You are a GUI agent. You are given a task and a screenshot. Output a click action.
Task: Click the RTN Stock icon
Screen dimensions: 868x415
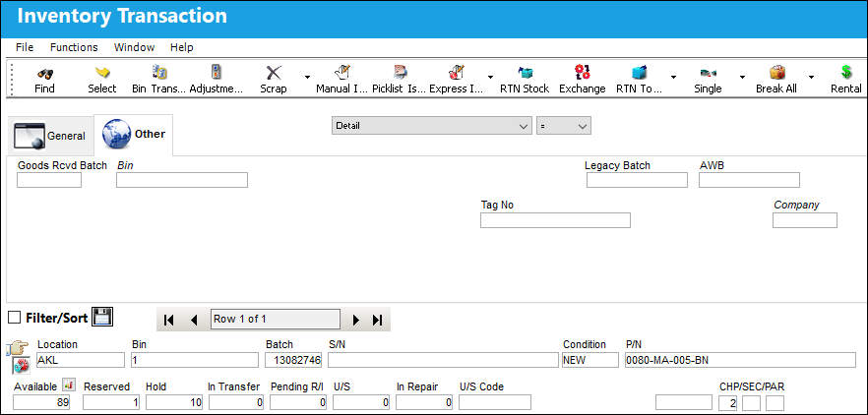[x=525, y=73]
